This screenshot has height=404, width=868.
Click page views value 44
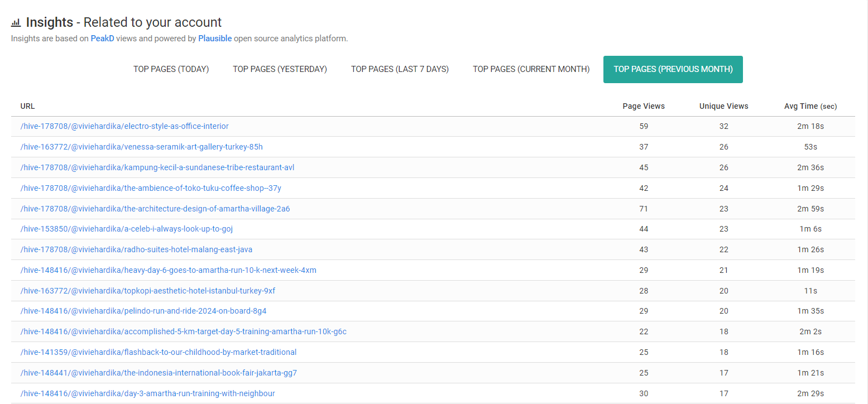(x=644, y=229)
